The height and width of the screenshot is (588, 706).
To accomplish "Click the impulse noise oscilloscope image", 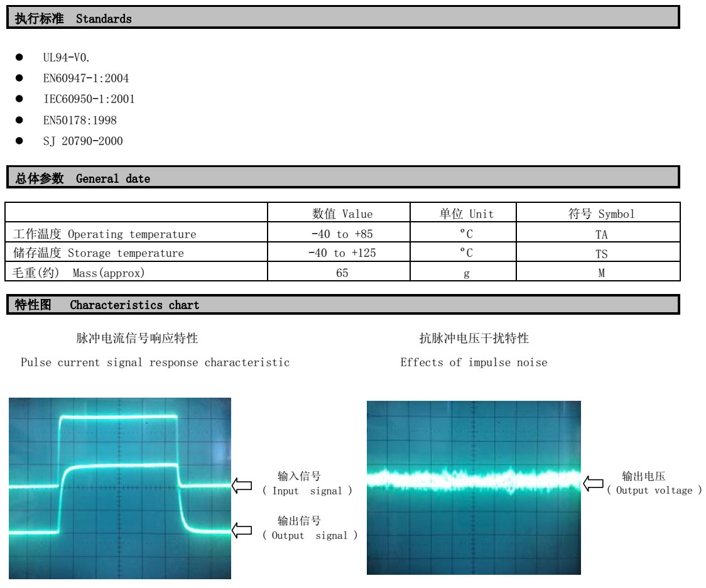I will click(474, 487).
